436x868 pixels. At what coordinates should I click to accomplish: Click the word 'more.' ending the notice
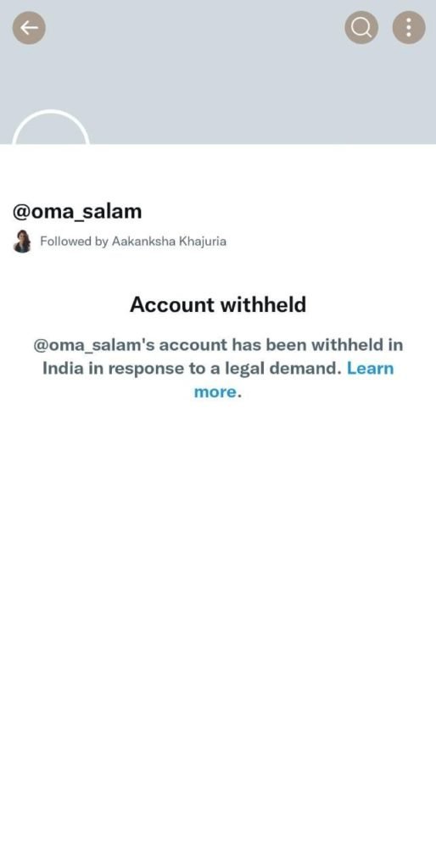pyautogui.click(x=218, y=392)
